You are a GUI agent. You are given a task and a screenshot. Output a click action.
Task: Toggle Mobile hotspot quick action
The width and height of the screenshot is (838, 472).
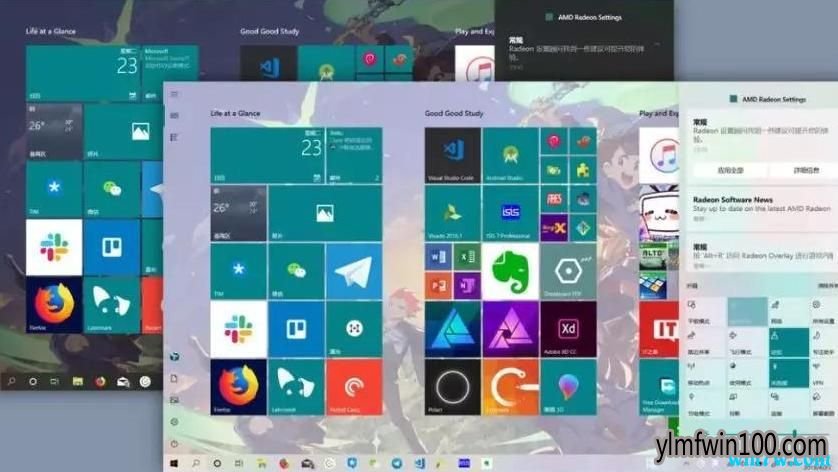pos(705,374)
